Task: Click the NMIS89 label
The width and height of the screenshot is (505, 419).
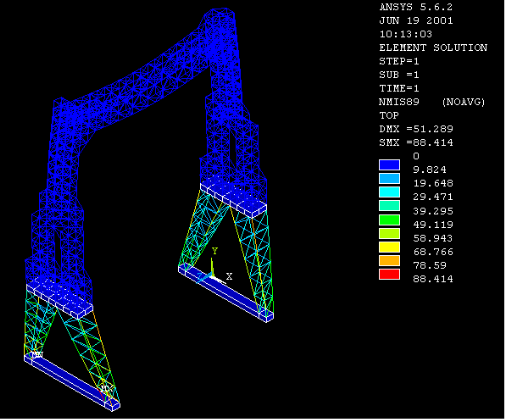Action: pos(399,102)
